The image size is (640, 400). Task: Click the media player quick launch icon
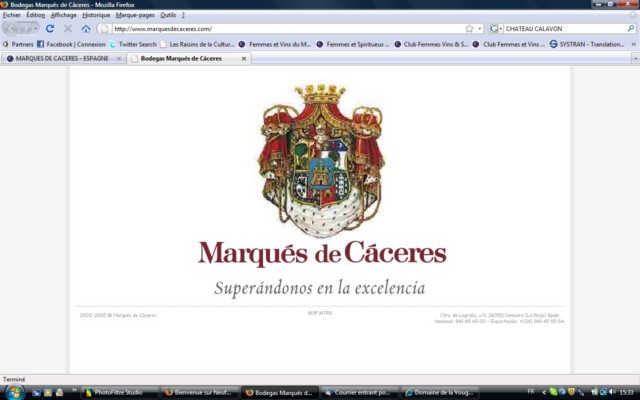(x=48, y=393)
